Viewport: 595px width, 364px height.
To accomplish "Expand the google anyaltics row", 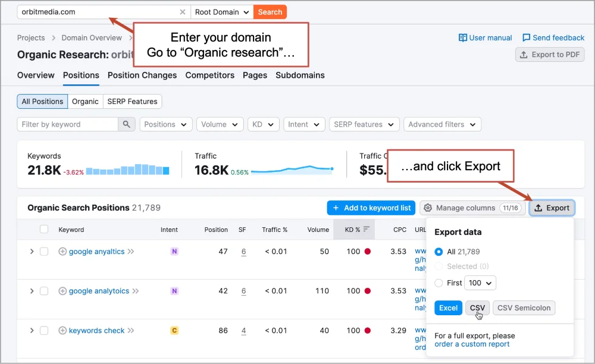I will 32,252.
